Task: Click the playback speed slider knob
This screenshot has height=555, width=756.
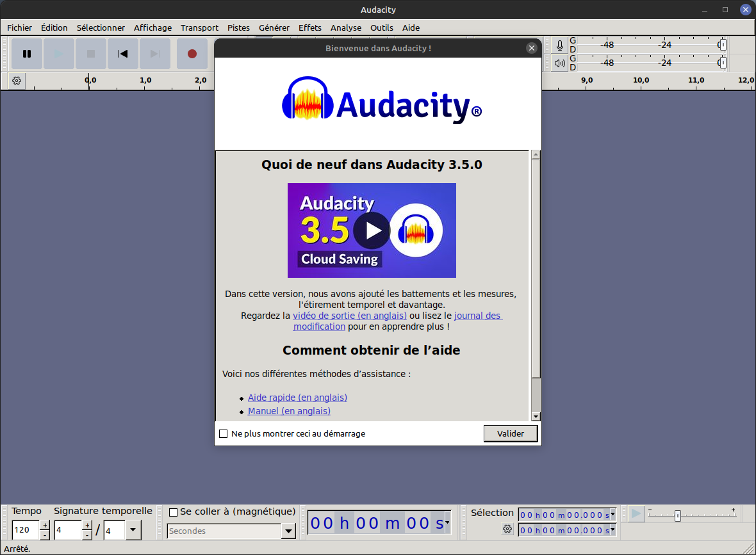Action: [678, 515]
